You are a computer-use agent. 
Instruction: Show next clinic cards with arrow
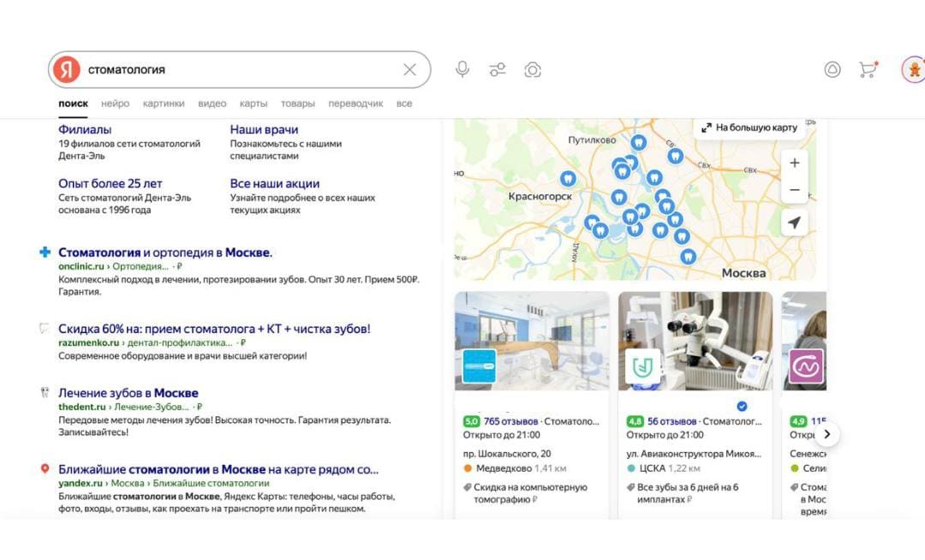(827, 434)
